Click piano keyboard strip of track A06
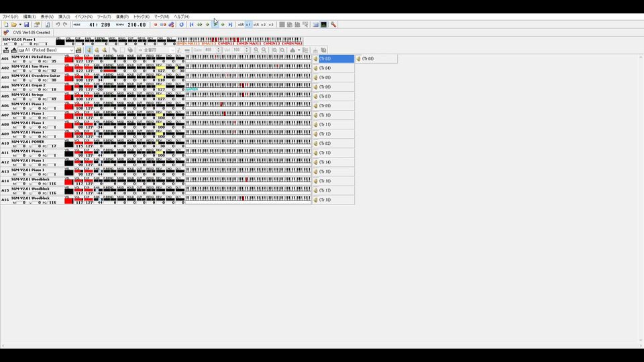644x362 pixels. pos(248,105)
